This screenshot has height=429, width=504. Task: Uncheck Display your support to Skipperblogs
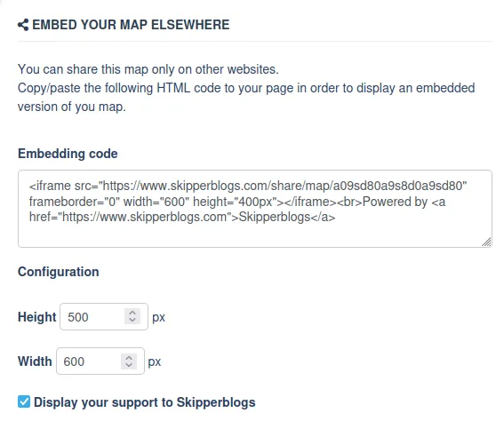coord(24,401)
